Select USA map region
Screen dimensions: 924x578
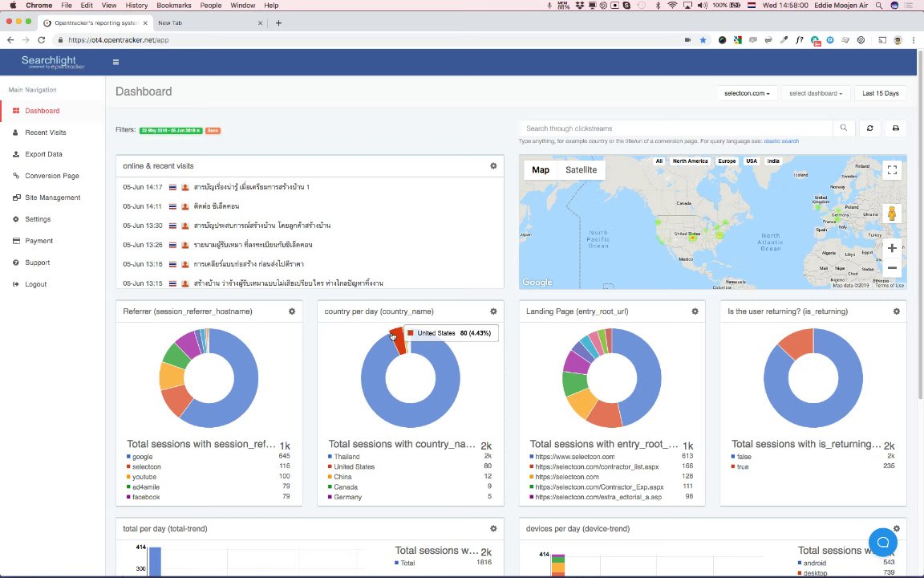(752, 161)
